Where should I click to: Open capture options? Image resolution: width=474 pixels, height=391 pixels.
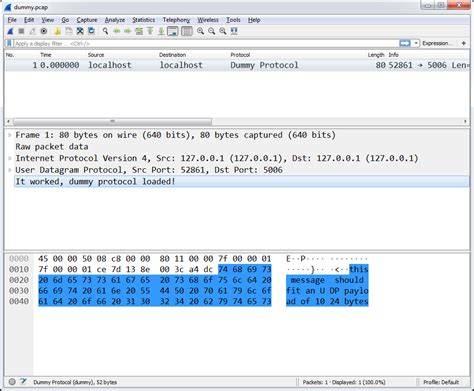point(44,31)
